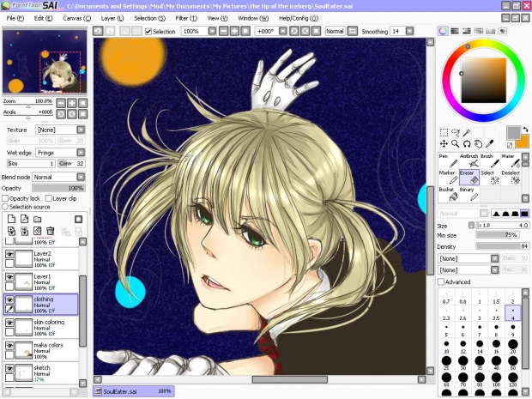Enable the Advanced checkbox
532x399 pixels.
click(441, 282)
